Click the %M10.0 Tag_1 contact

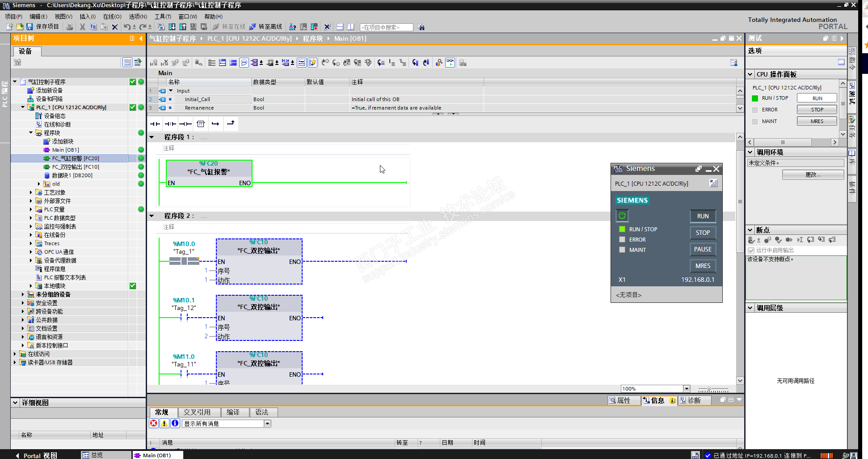(184, 261)
